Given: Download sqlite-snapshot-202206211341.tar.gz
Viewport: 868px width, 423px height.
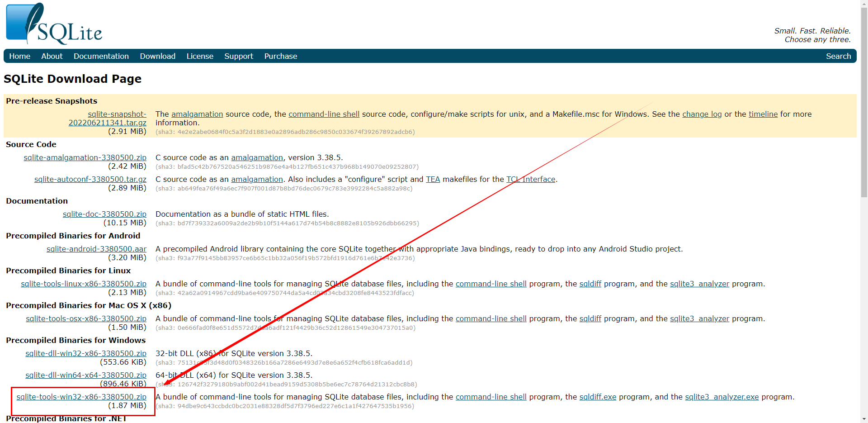Looking at the screenshot, I should [x=108, y=119].
